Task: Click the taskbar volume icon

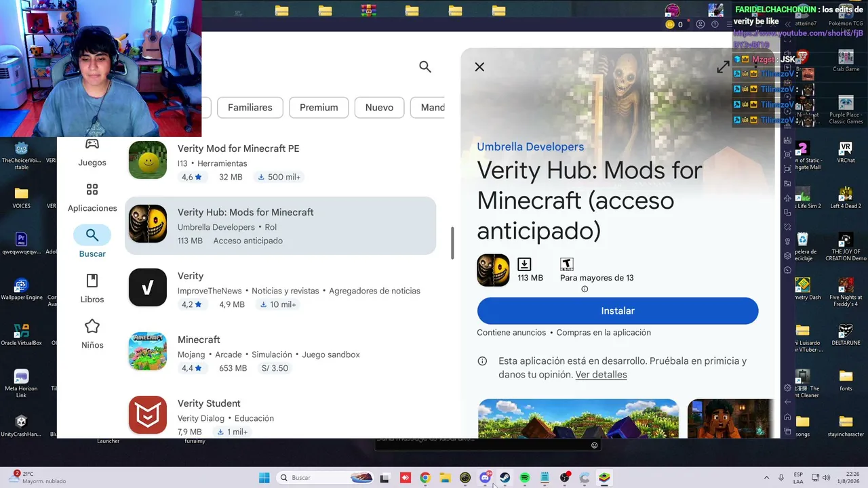Action: click(x=826, y=478)
